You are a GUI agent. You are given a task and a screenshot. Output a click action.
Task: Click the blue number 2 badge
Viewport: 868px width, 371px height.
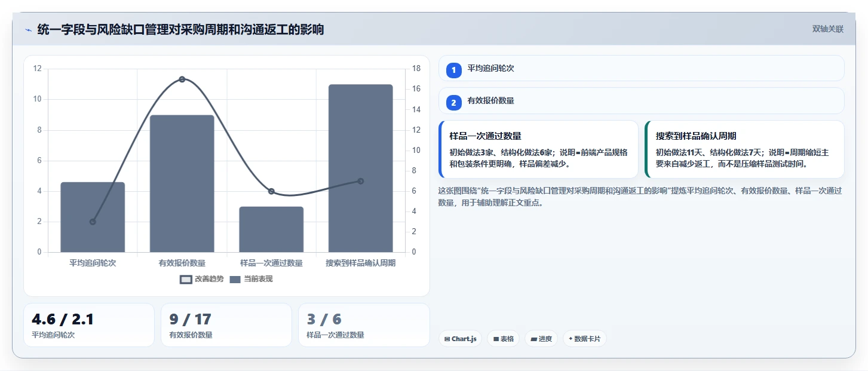(x=454, y=103)
